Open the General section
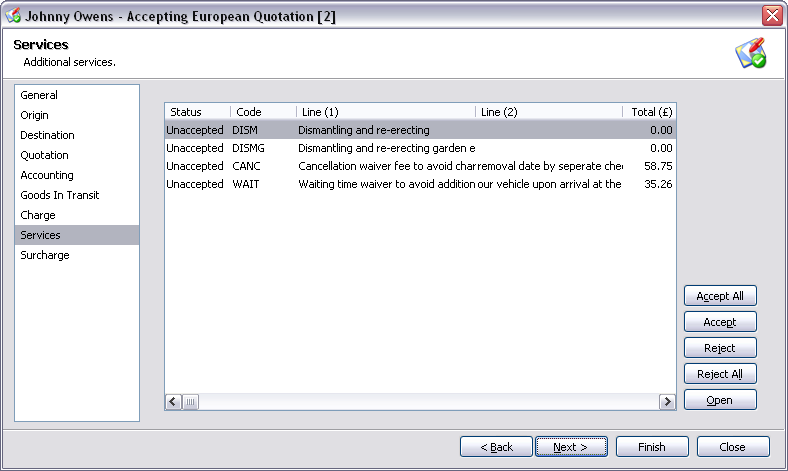788x471 pixels. [x=39, y=95]
